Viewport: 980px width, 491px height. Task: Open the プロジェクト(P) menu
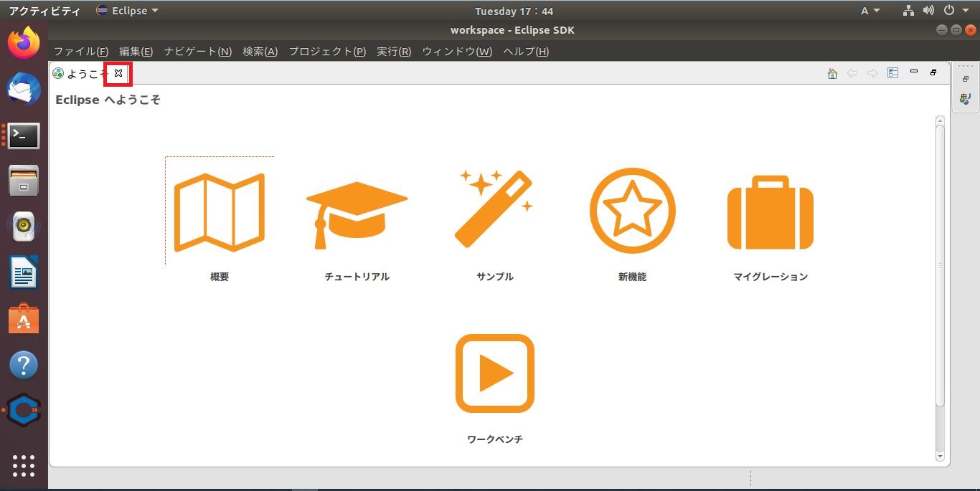click(x=327, y=52)
